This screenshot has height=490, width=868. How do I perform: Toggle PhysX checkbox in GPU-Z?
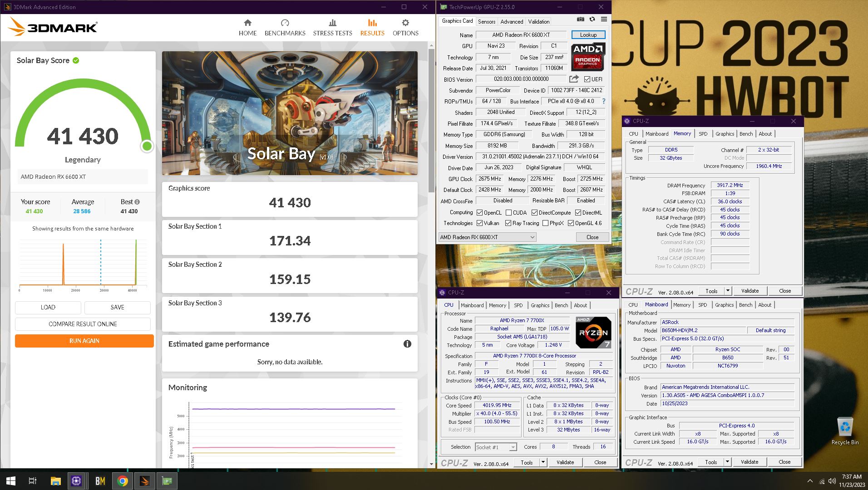(545, 223)
